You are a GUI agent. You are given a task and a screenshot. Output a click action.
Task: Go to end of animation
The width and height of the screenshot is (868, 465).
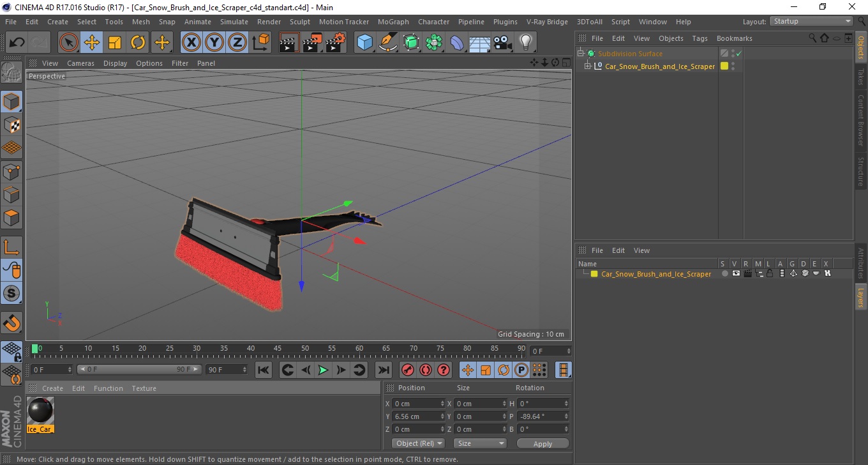(383, 370)
